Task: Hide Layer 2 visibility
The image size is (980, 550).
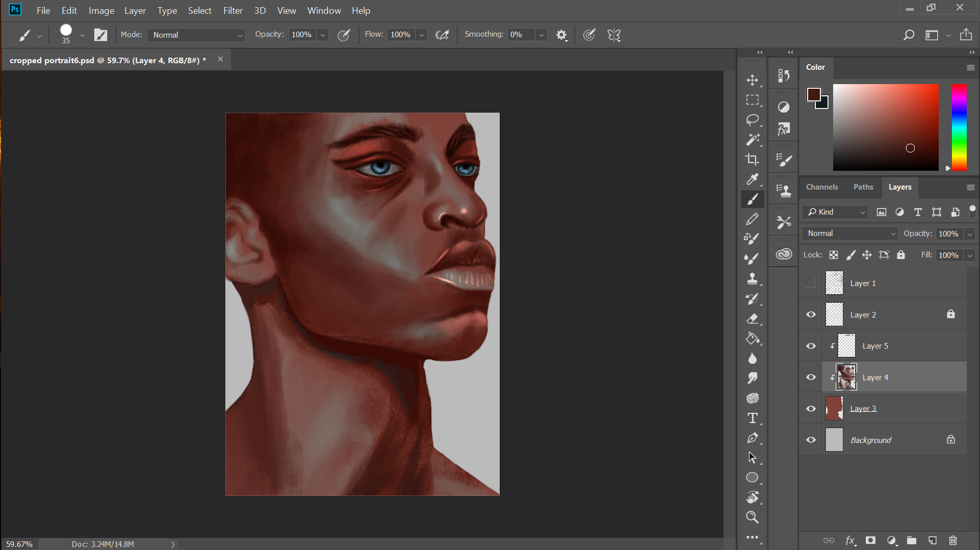Action: 811,315
